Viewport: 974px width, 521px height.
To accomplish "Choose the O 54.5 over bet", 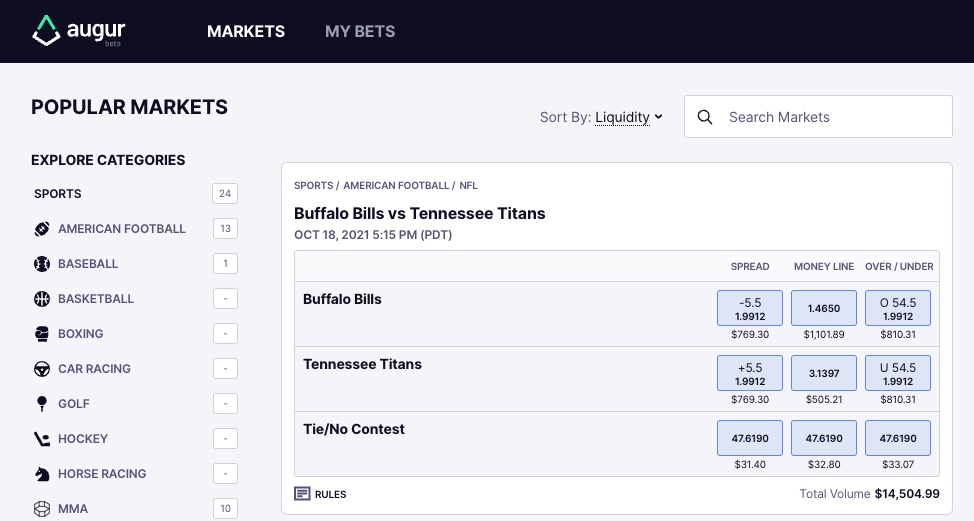I will point(898,308).
